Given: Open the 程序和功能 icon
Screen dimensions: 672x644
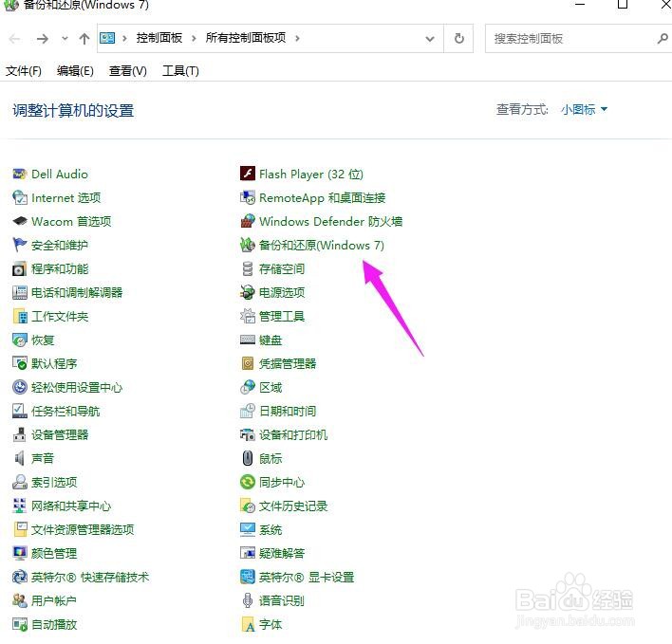Looking at the screenshot, I should click(19, 269).
